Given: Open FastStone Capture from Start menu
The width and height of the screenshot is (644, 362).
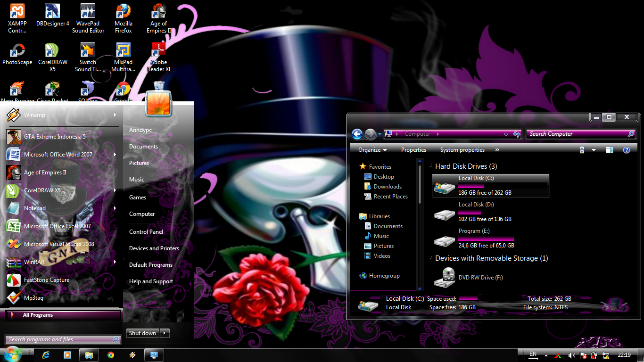Looking at the screenshot, I should 62,280.
